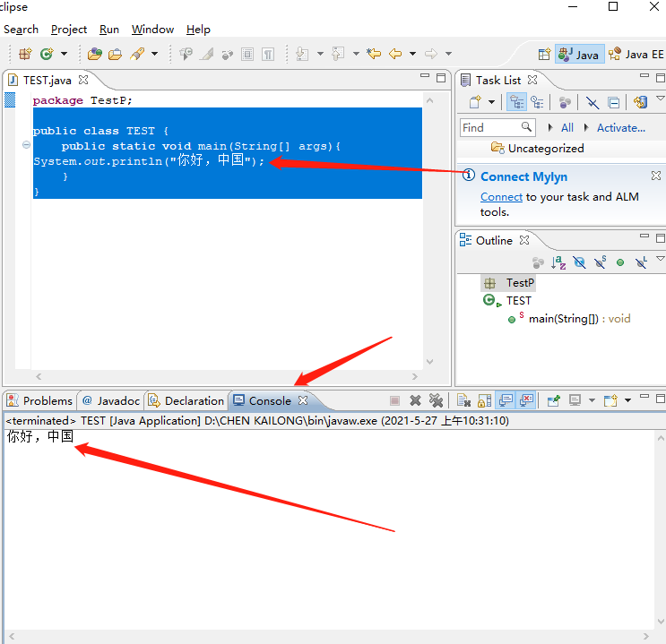666x644 pixels.
Task: Click Synchronize Changed icon in Task List
Action: point(640,102)
